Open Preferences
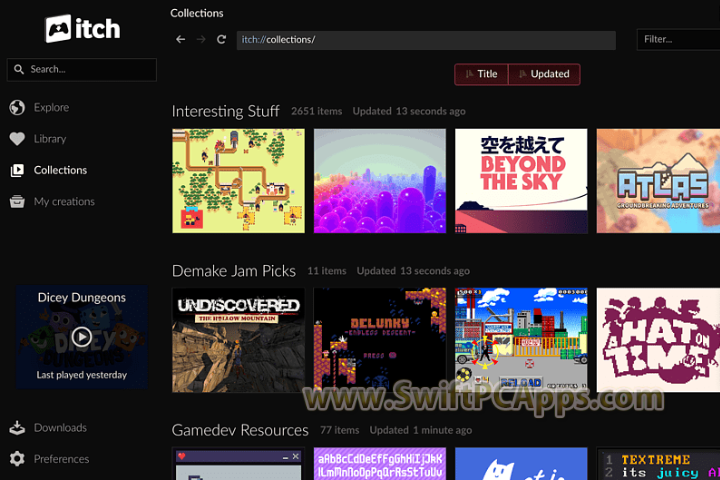Screen dimensions: 720x480 point(62,459)
